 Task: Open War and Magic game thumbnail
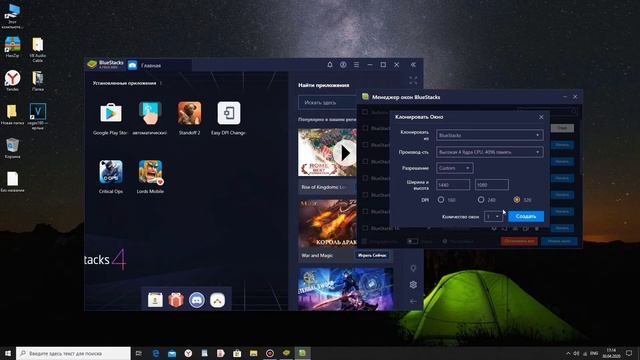click(327, 223)
